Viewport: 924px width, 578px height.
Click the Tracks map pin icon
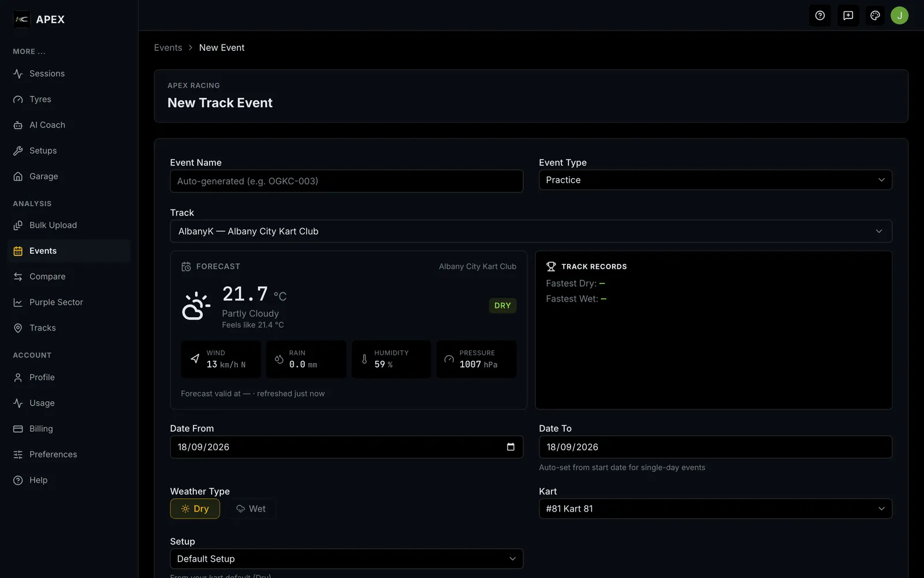pyautogui.click(x=18, y=328)
